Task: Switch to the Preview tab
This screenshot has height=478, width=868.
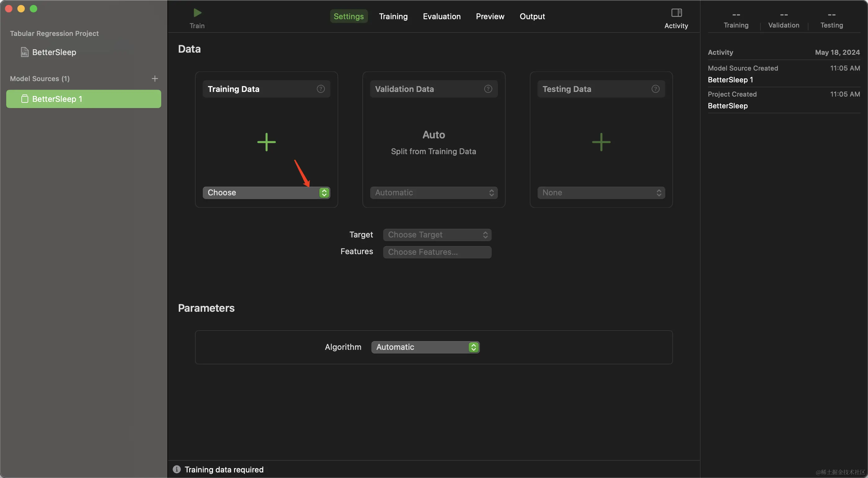Action: coord(490,16)
